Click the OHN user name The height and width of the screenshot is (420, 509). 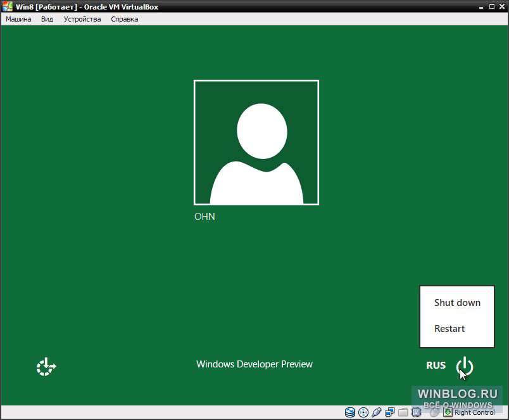[x=204, y=217]
